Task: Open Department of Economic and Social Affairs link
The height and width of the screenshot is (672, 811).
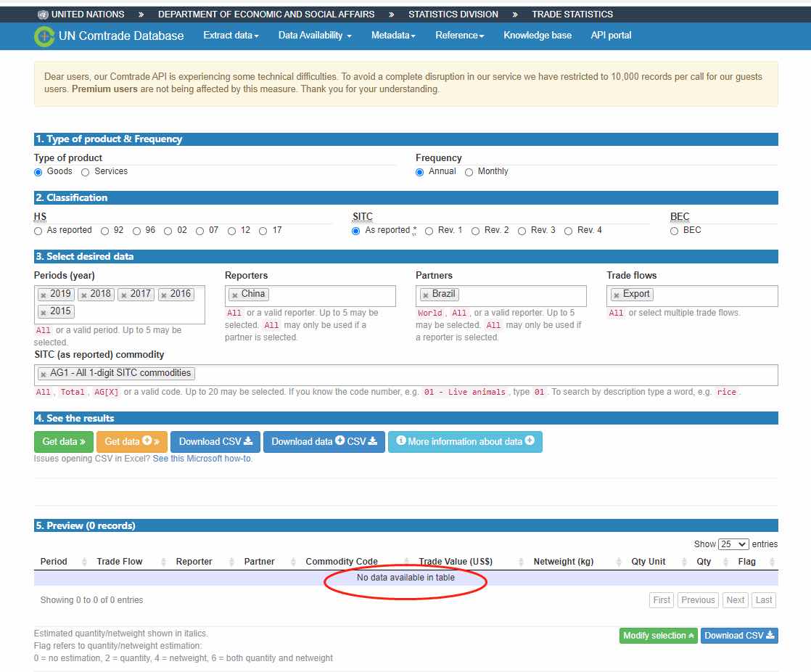Action: (265, 15)
